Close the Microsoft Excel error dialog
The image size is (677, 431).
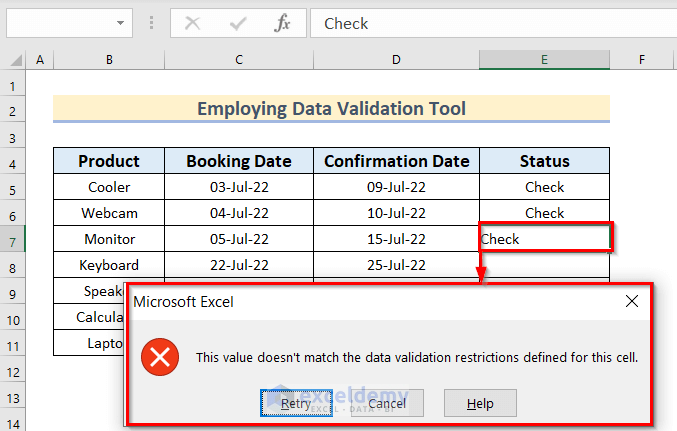pos(631,301)
